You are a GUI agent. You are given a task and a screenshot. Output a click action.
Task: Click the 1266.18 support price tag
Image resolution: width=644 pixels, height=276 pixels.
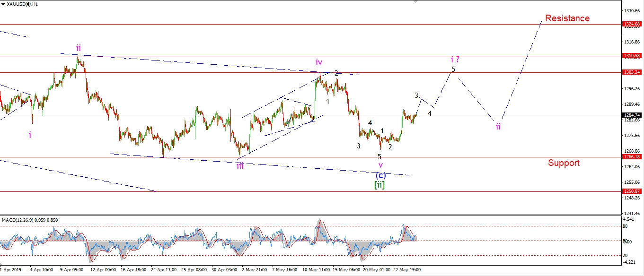632,157
